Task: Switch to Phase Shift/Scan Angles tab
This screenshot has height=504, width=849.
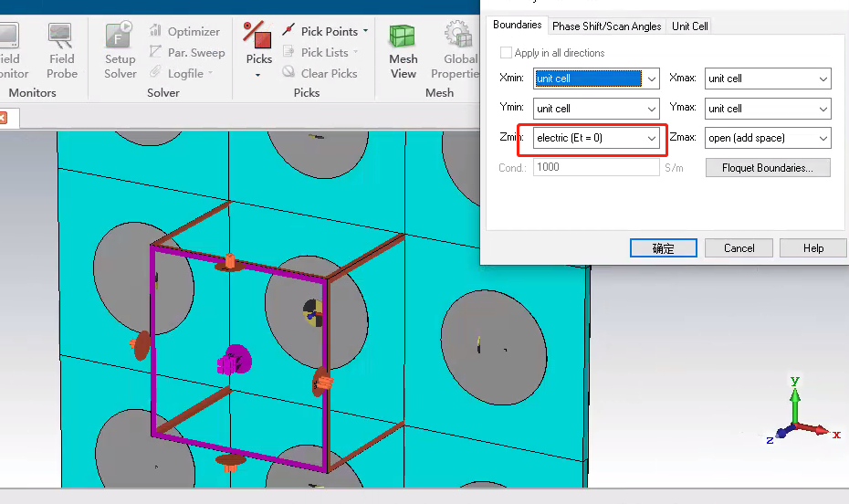Action: pos(606,26)
